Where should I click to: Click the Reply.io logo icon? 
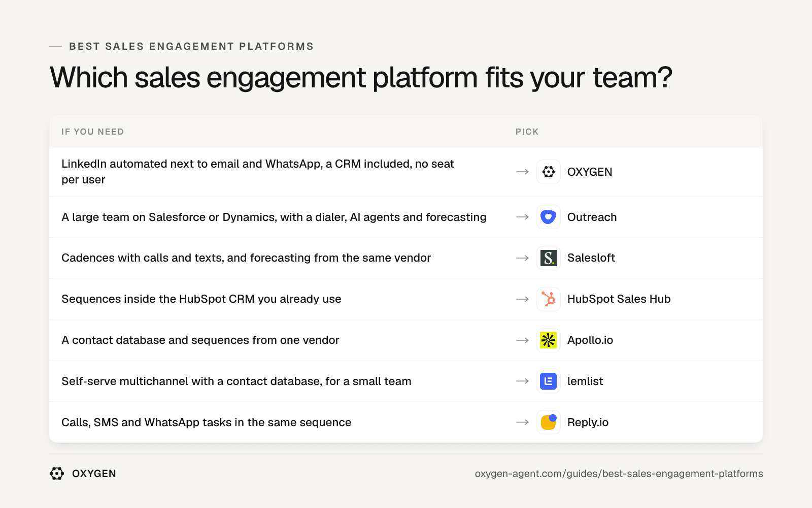(x=549, y=422)
